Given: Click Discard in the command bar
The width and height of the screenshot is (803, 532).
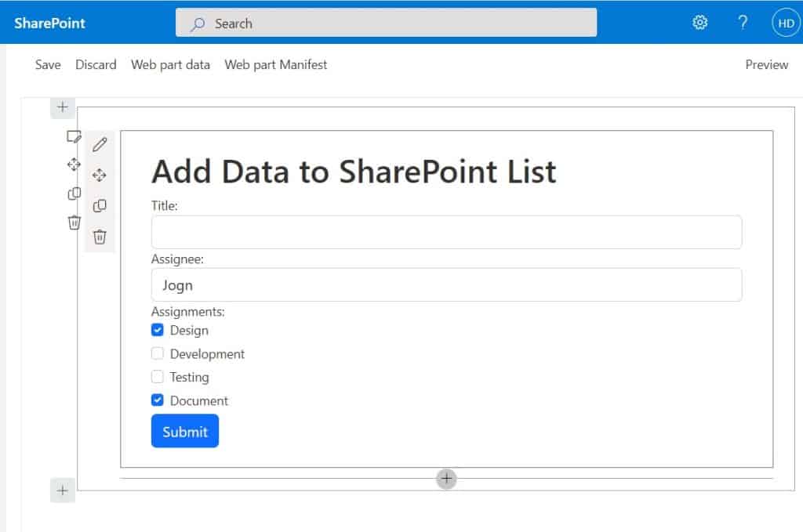Looking at the screenshot, I should click(x=96, y=64).
